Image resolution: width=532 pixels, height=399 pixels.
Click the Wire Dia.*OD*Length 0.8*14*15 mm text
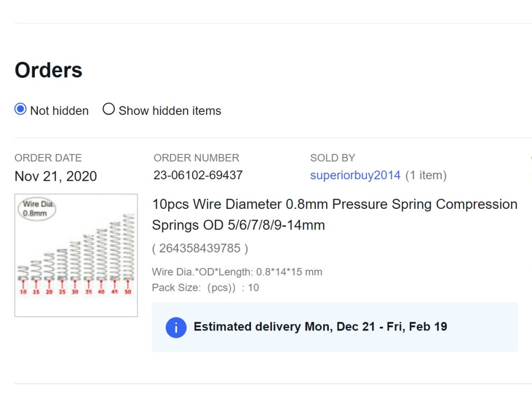237,272
